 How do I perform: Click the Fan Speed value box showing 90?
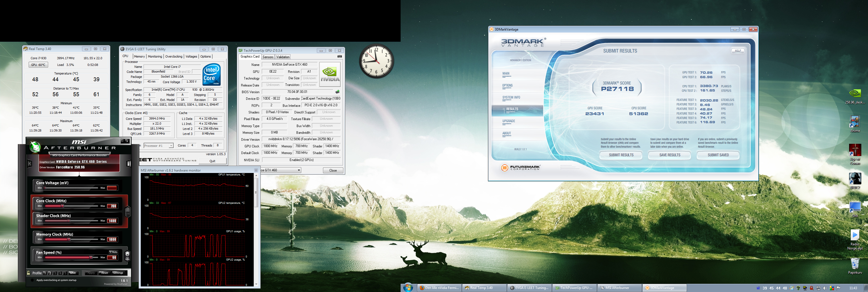point(112,258)
